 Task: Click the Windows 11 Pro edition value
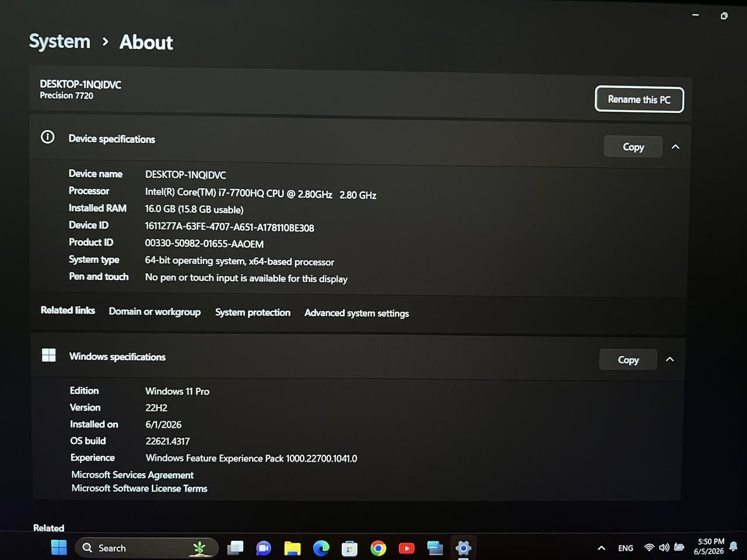coord(177,391)
